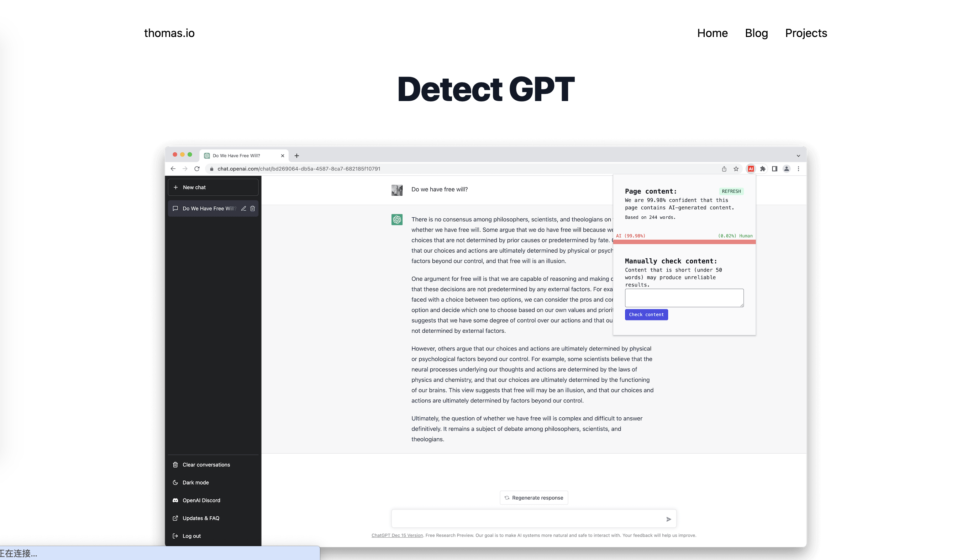Image resolution: width=978 pixels, height=560 pixels.
Task: Open the red AI detector extension icon
Action: pos(751,168)
